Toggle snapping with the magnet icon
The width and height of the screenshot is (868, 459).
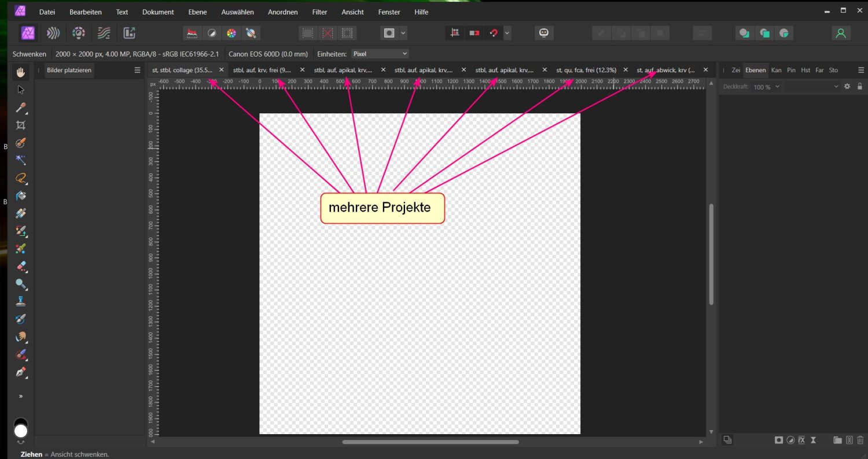(x=493, y=33)
